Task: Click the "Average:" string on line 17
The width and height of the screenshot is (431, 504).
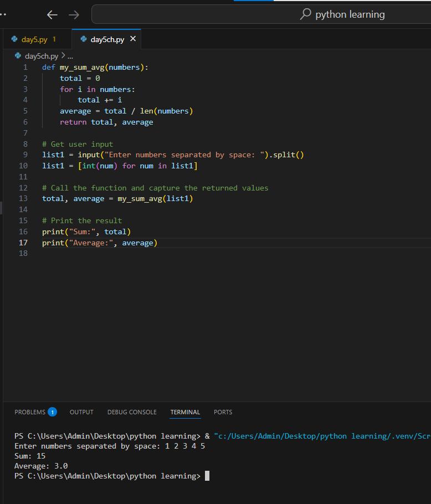Action: click(x=91, y=243)
